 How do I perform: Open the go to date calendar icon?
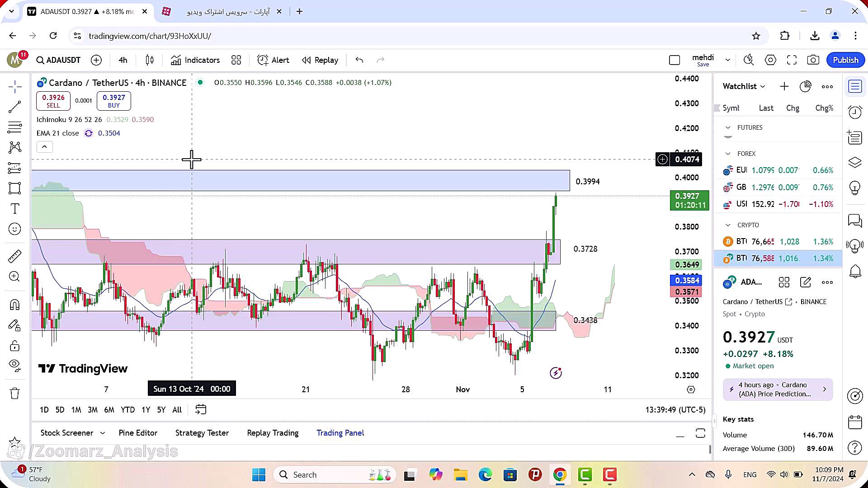pyautogui.click(x=201, y=410)
